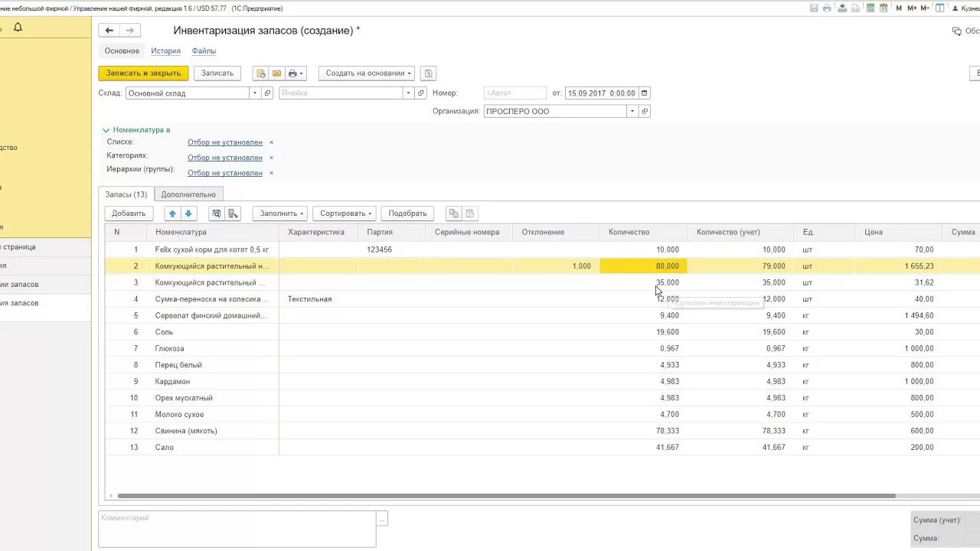This screenshot has width=980, height=551.
Task: Open the Создать на основании dropdown
Action: click(x=367, y=73)
